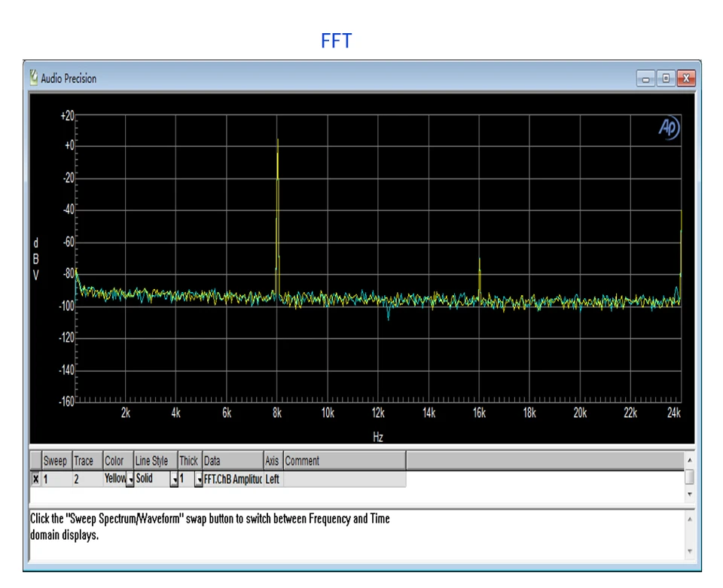This screenshot has height=588, width=723.
Task: Uncheck the X box for sweep row 1
Action: [x=35, y=480]
